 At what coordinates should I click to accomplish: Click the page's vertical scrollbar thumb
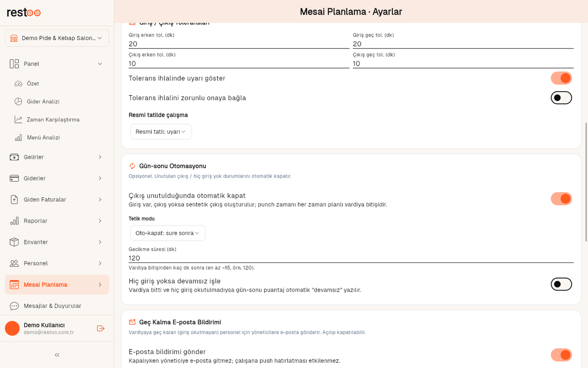tap(586, 182)
